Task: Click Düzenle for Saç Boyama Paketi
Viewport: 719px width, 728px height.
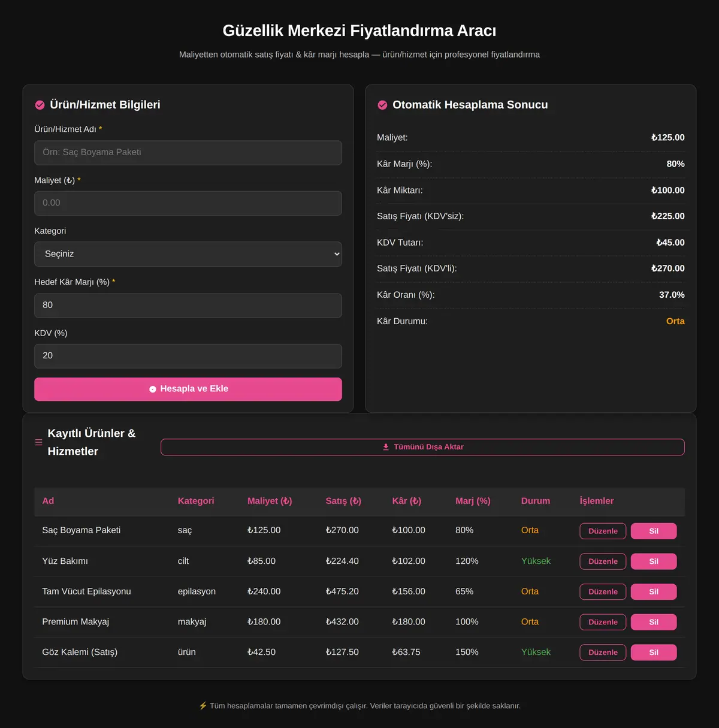Action: 603,531
